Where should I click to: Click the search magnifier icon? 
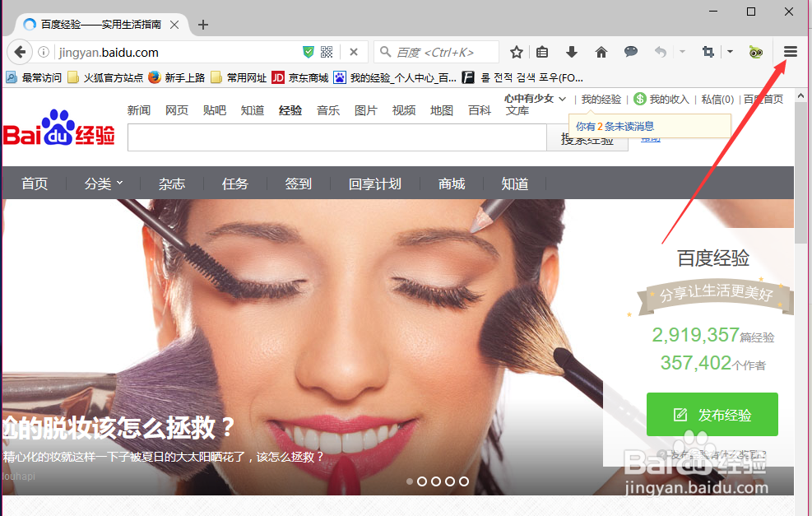[x=385, y=52]
